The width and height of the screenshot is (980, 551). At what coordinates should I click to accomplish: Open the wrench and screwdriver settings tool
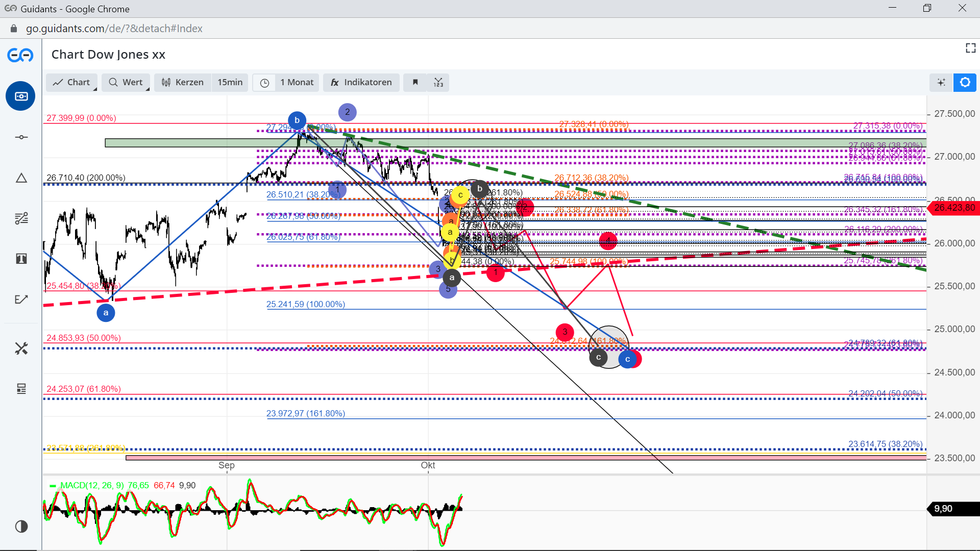point(21,348)
